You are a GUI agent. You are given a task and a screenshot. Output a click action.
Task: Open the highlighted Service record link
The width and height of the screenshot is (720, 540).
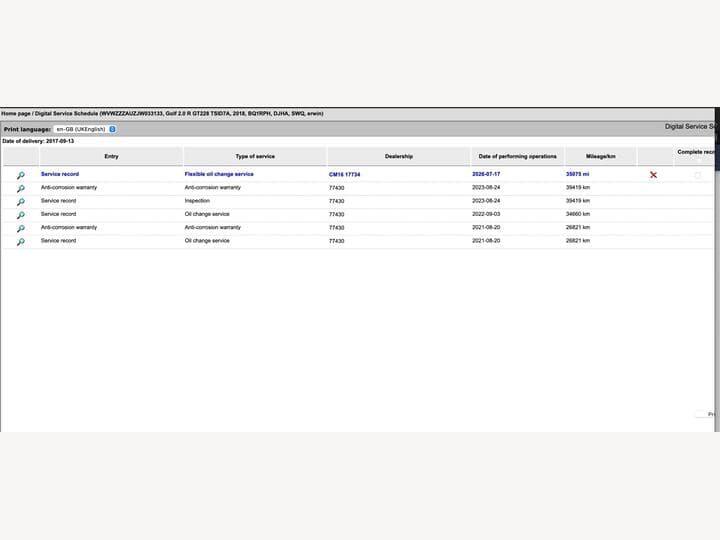[x=60, y=174]
